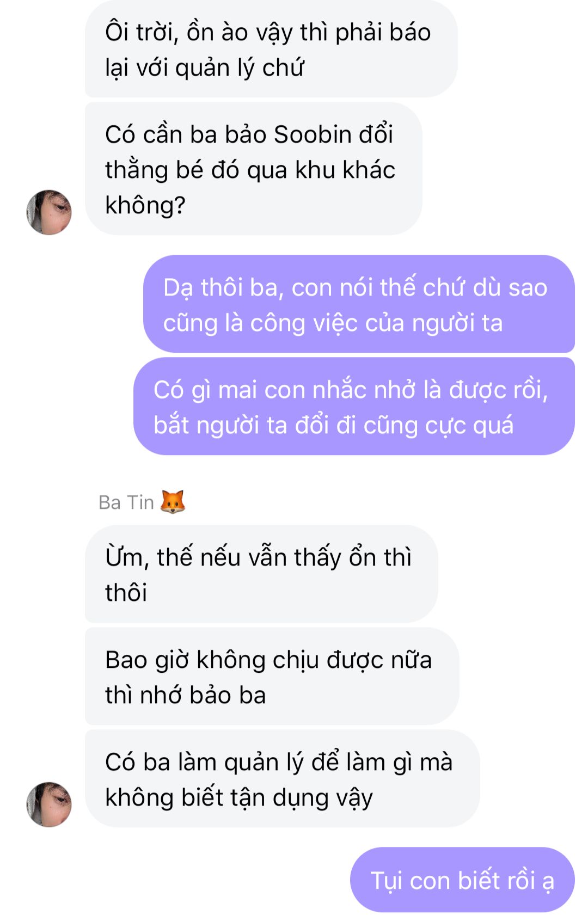Select the 'Có gì mai con nhắc nhở' bubble

(x=354, y=406)
